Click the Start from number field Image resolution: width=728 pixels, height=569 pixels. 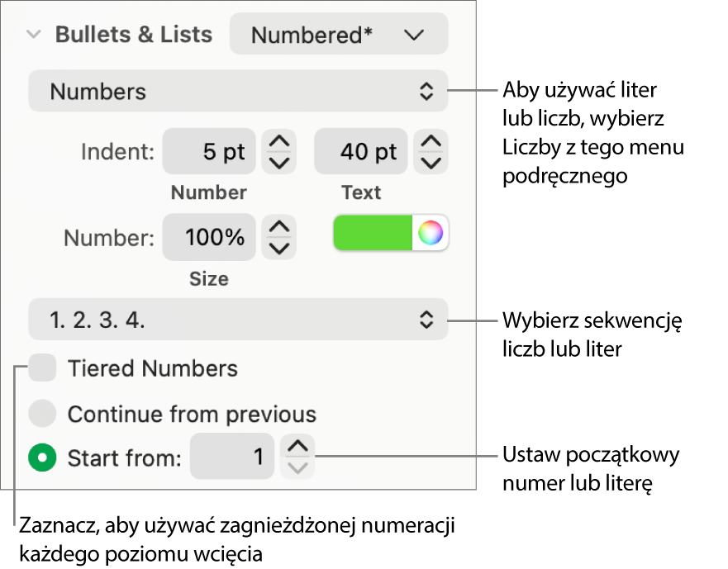[231, 457]
